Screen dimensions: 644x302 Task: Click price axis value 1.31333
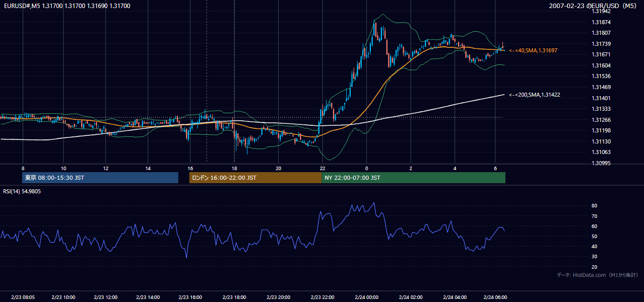[x=601, y=109]
